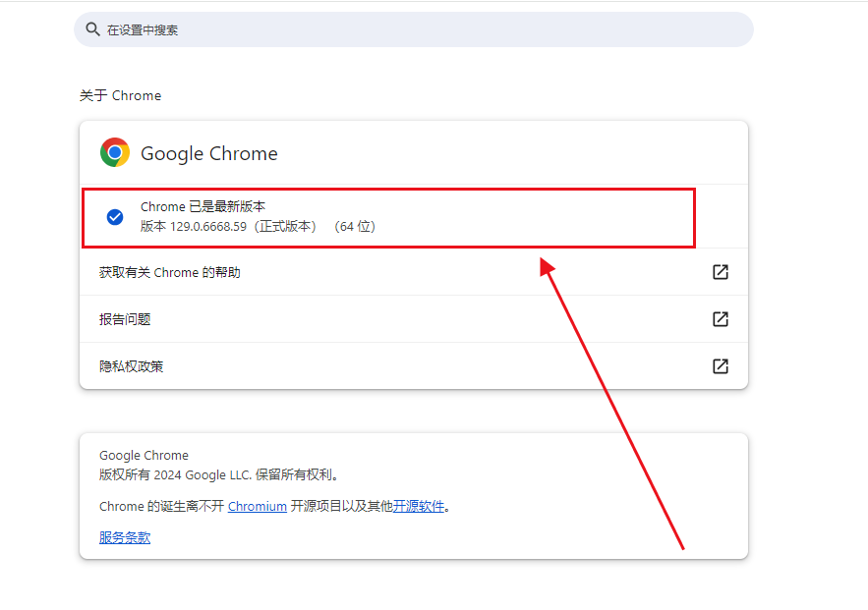Click the 关于 Chrome heading
Image resolution: width=868 pixels, height=610 pixels.
[120, 95]
